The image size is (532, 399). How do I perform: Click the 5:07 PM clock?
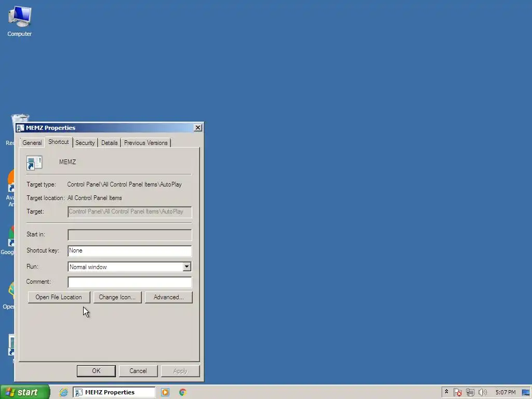tap(505, 392)
